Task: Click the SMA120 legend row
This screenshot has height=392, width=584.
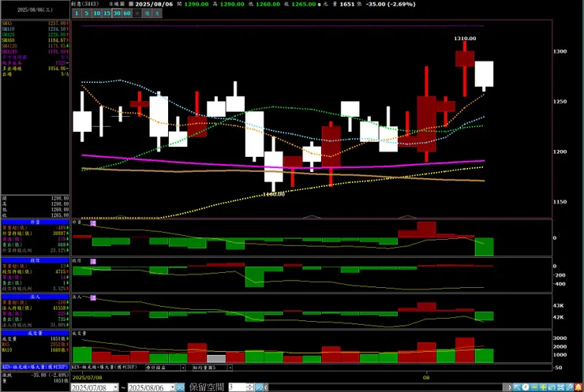Action: click(x=35, y=46)
